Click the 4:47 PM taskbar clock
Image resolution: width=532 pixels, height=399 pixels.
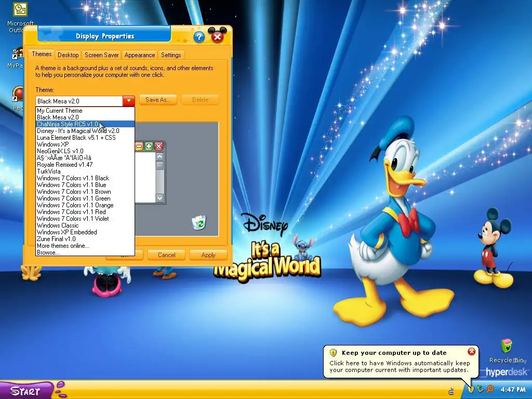coord(513,390)
